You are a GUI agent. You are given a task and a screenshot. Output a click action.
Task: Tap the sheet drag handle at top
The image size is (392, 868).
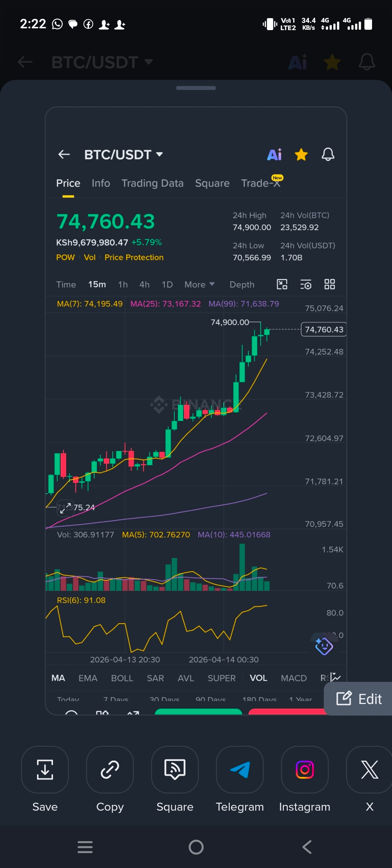(x=196, y=88)
